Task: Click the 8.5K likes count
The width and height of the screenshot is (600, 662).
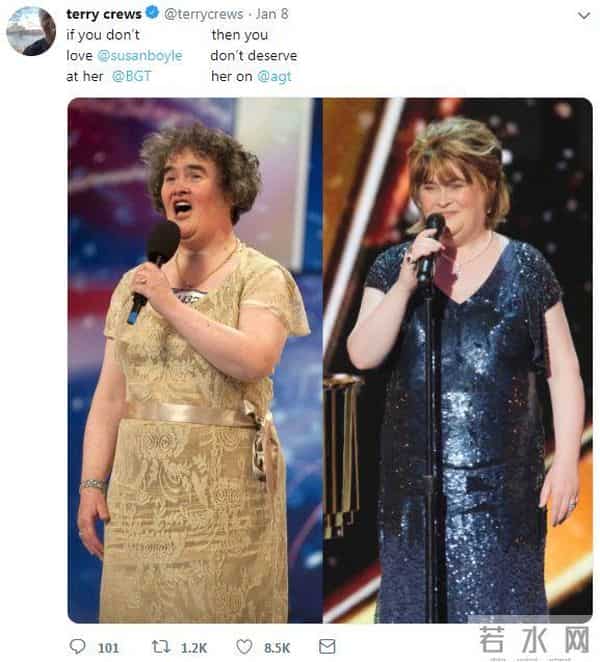Action: click(x=277, y=648)
